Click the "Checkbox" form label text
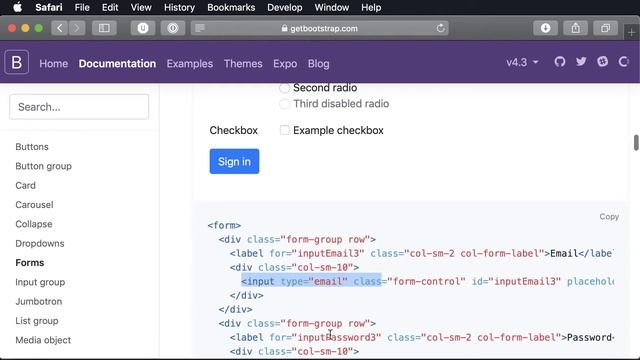 pyautogui.click(x=233, y=130)
